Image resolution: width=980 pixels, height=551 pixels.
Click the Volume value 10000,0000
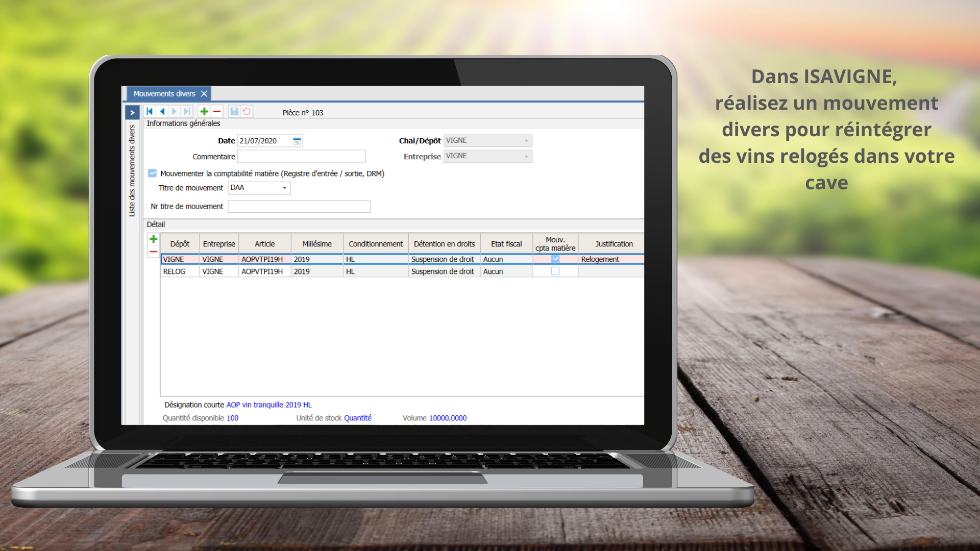pyautogui.click(x=448, y=418)
